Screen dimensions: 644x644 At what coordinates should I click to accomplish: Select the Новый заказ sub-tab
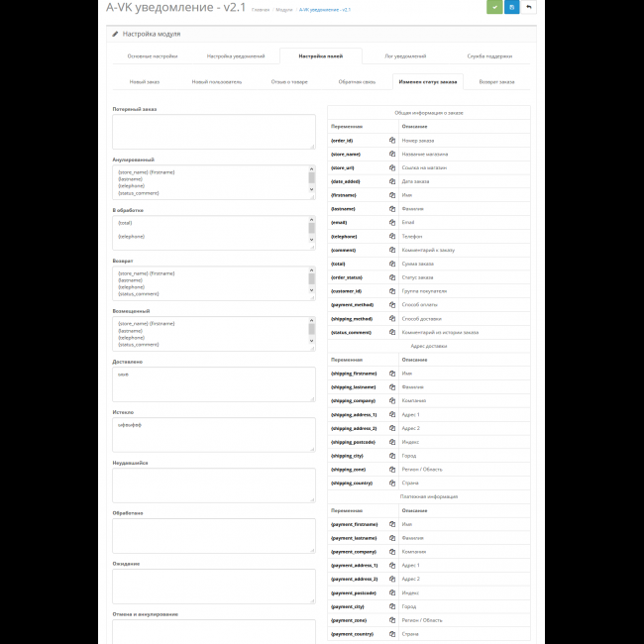[x=145, y=82]
